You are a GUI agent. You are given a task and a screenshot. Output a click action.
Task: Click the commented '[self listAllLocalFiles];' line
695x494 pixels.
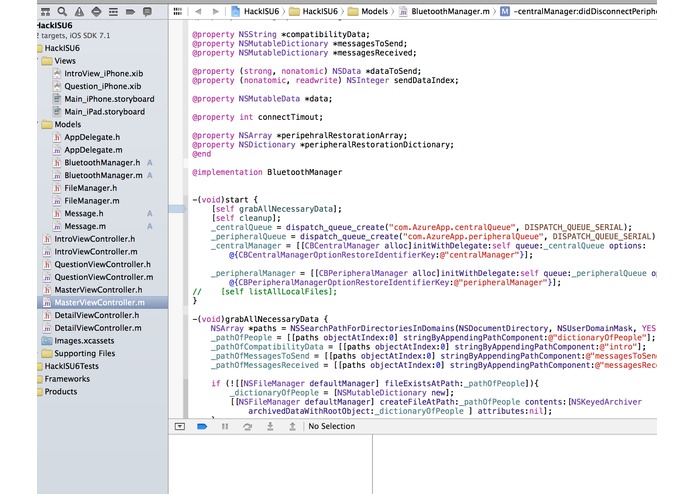coord(265,292)
